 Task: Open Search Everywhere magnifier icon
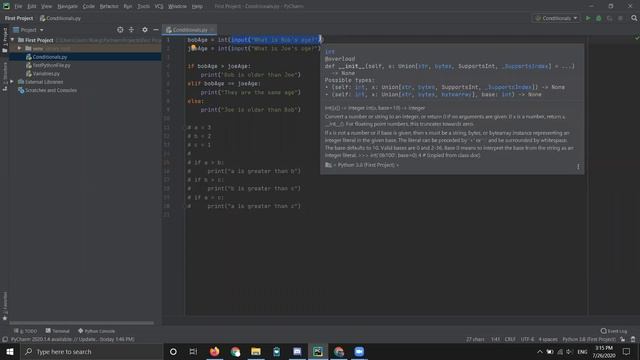coord(634,18)
